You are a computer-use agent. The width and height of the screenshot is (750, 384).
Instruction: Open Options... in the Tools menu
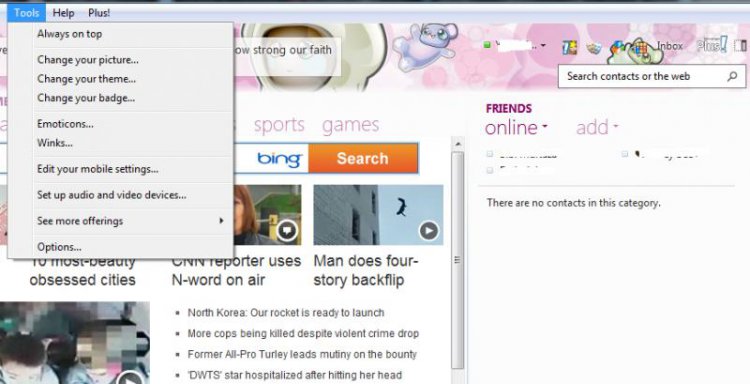[x=59, y=247]
